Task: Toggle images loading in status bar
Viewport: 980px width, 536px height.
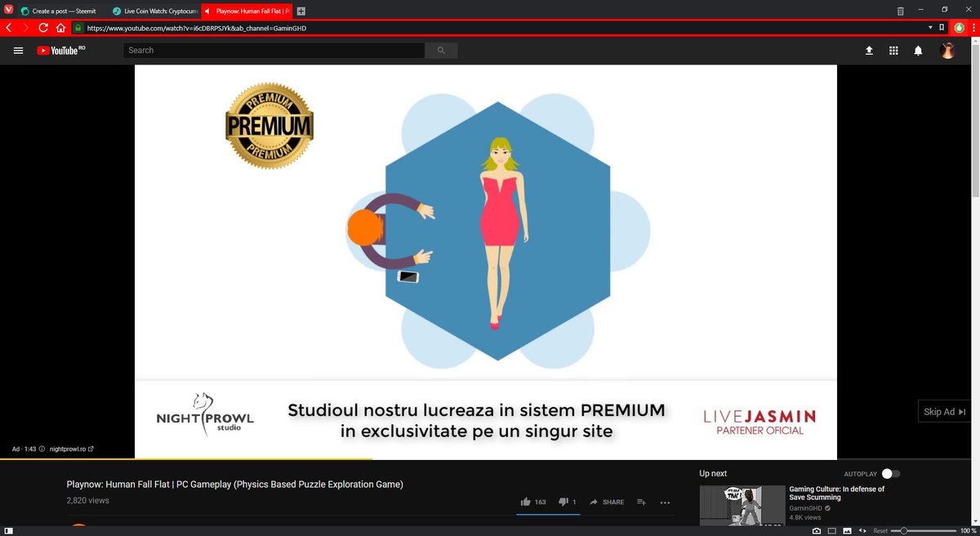Action: [847, 530]
